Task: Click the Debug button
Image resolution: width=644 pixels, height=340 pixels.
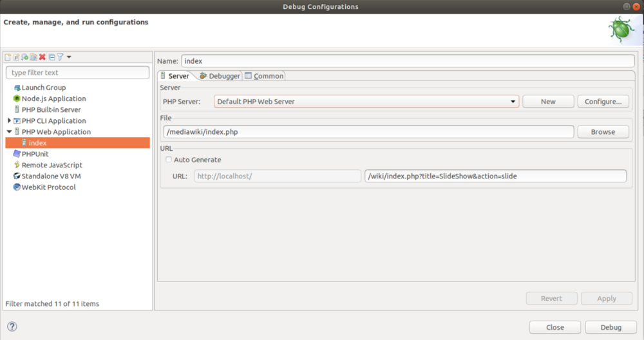Action: [611, 327]
